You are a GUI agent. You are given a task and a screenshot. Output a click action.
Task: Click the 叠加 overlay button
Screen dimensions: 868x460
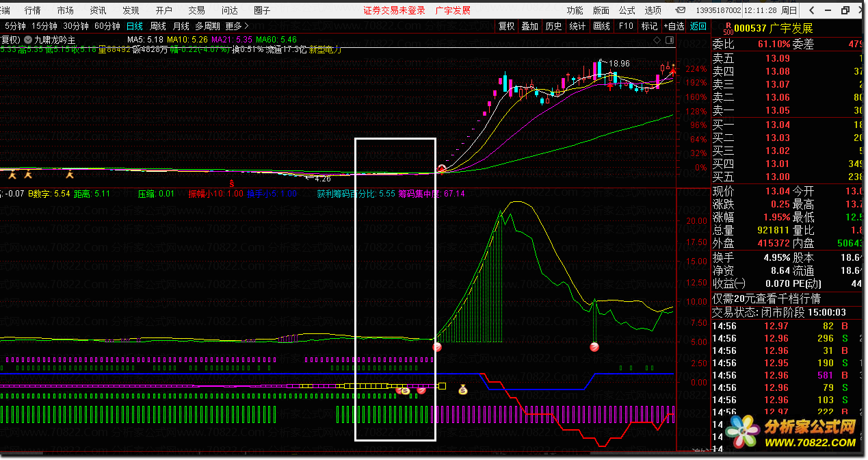pyautogui.click(x=529, y=26)
